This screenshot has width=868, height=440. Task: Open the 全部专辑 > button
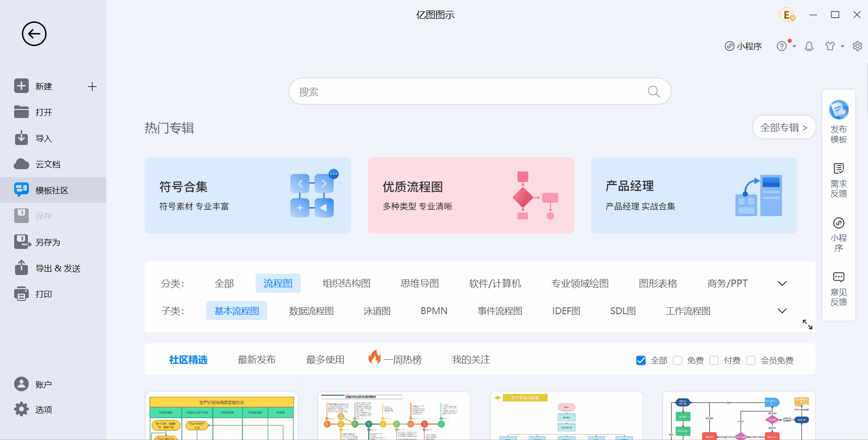(x=784, y=128)
